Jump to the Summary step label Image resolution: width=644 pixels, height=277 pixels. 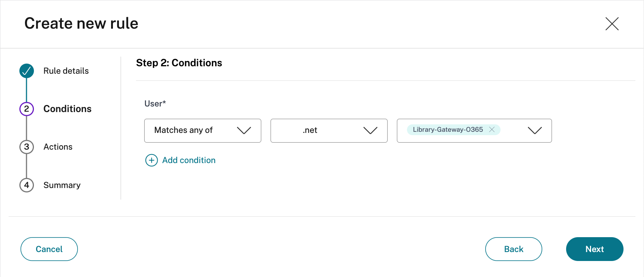(x=62, y=185)
